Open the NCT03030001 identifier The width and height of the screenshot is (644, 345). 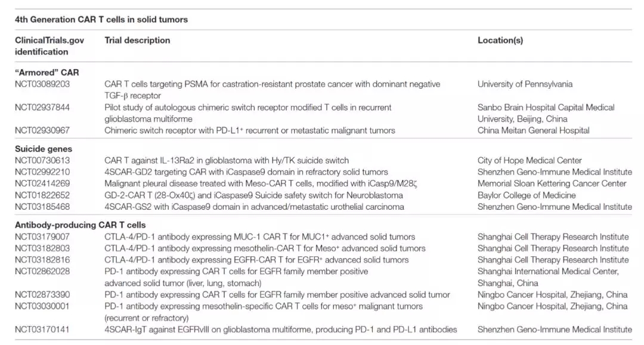42,306
